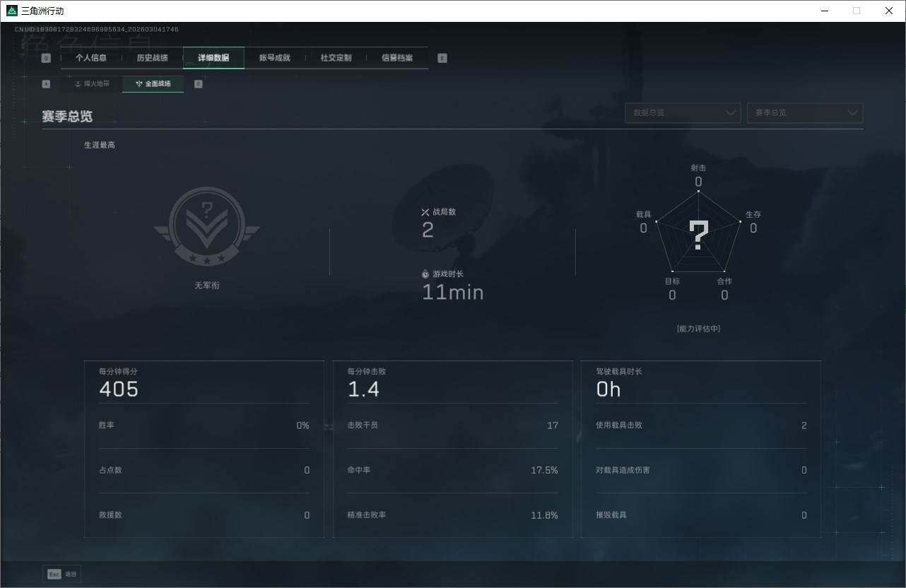Viewport: 906px width, 588px height.
Task: Click the D next-mode key hint
Action: [199, 84]
